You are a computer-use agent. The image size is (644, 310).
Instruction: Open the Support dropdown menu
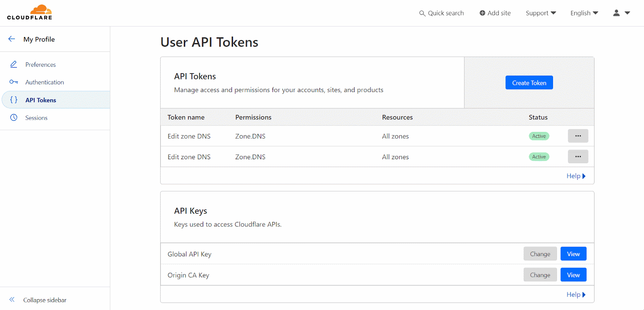(541, 13)
